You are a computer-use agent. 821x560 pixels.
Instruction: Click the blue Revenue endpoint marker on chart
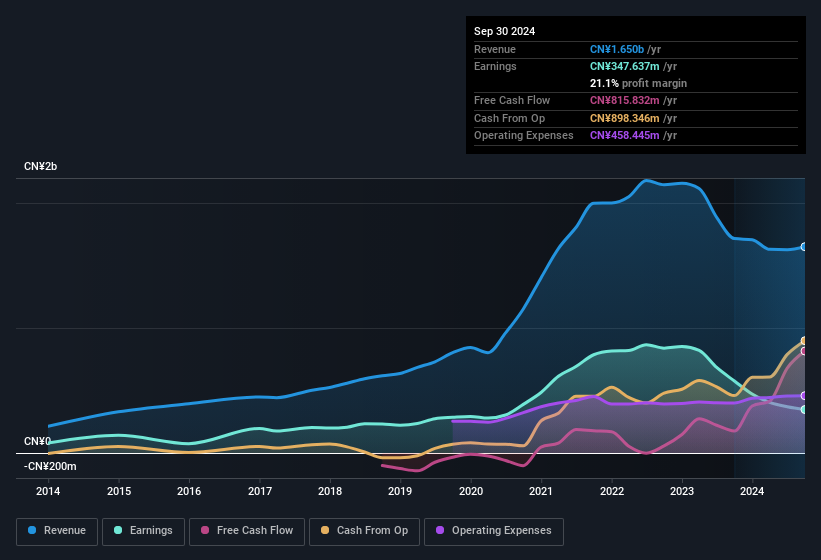click(x=804, y=247)
